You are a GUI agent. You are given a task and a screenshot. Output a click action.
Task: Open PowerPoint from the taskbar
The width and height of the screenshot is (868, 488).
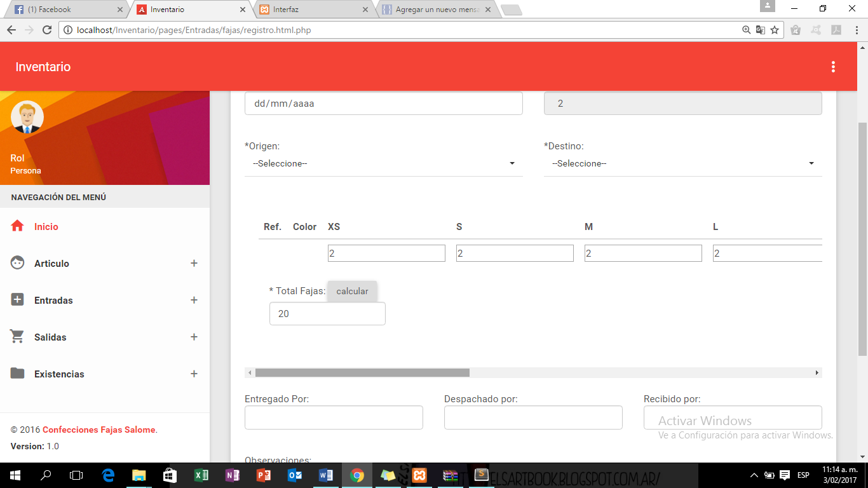coord(263,475)
